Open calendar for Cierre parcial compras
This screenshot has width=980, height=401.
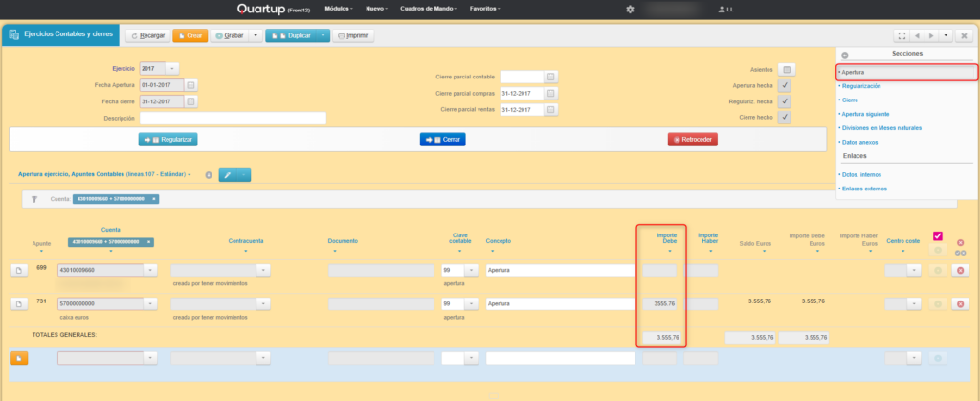click(550, 94)
